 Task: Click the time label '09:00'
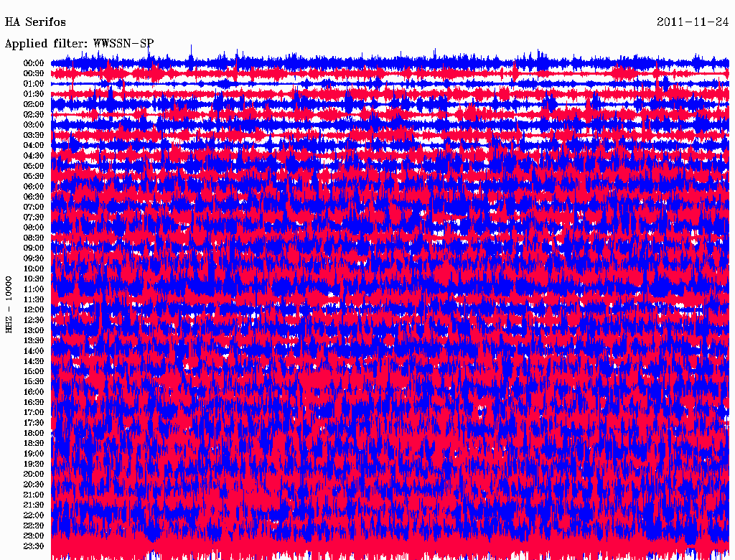(34, 248)
